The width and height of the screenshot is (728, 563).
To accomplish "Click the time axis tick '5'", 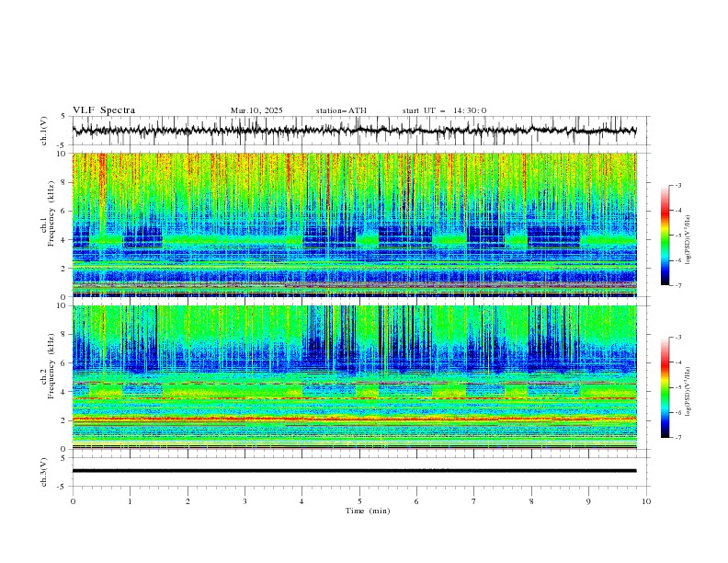I will 359,501.
